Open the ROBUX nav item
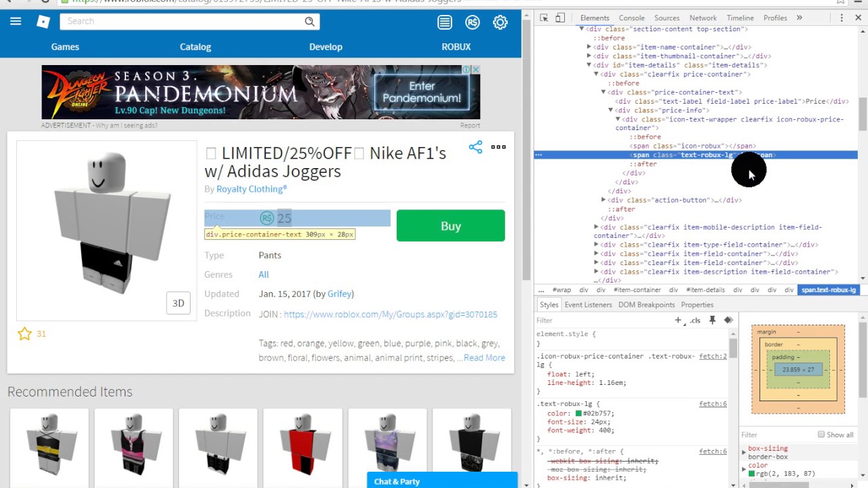868x488 pixels. pos(456,47)
